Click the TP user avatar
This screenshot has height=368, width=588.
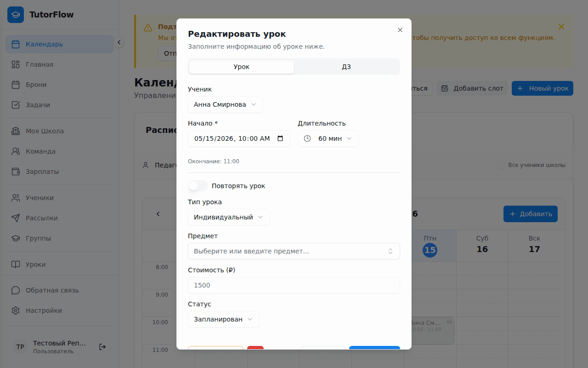[20, 347]
